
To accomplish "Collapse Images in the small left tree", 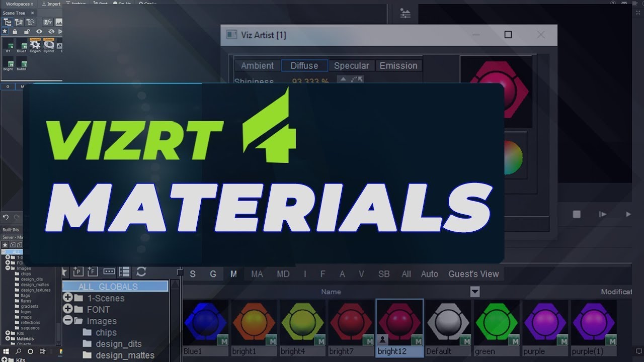I will pos(8,268).
